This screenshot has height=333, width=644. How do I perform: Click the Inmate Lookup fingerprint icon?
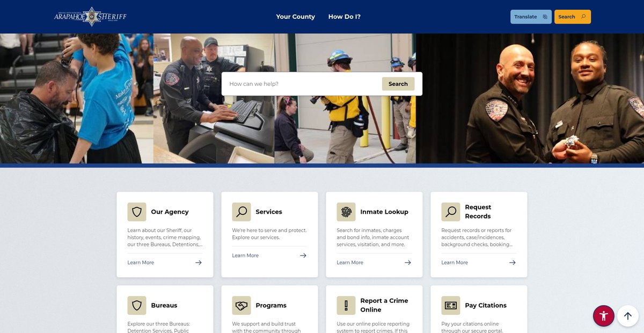[346, 212]
